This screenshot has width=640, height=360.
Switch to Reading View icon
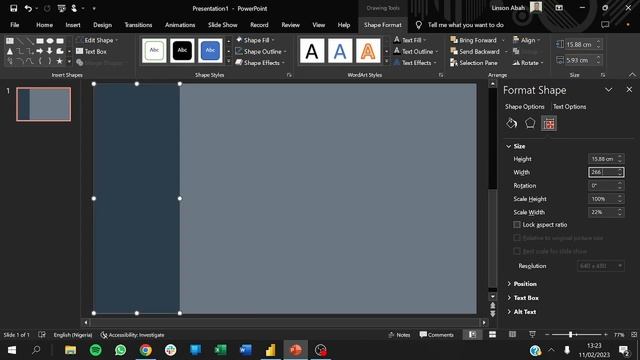coord(512,335)
